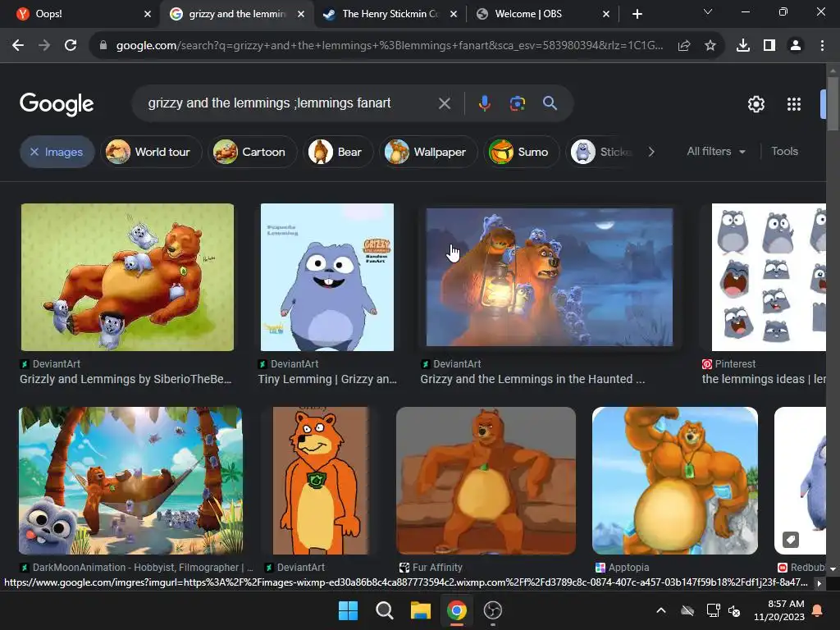
Task: Open the Redbubble lemming thumbnail
Action: click(801, 481)
